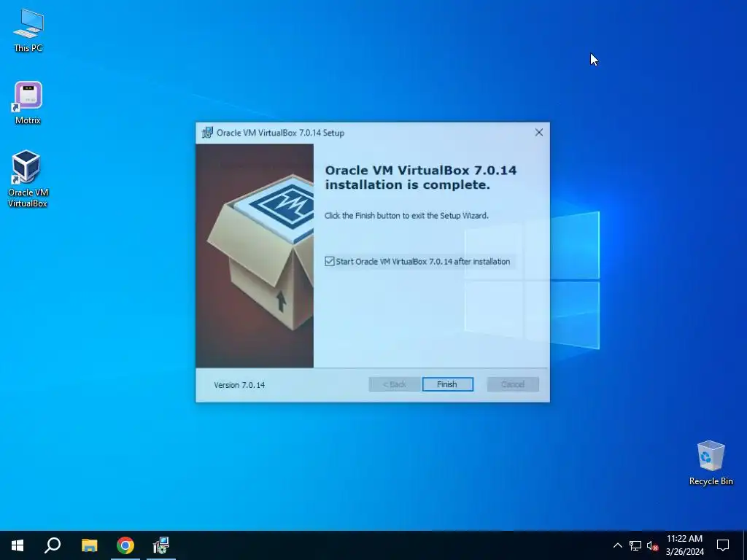Open the clock showing 11:22 AM
This screenshot has width=747, height=560.
pyautogui.click(x=684, y=545)
